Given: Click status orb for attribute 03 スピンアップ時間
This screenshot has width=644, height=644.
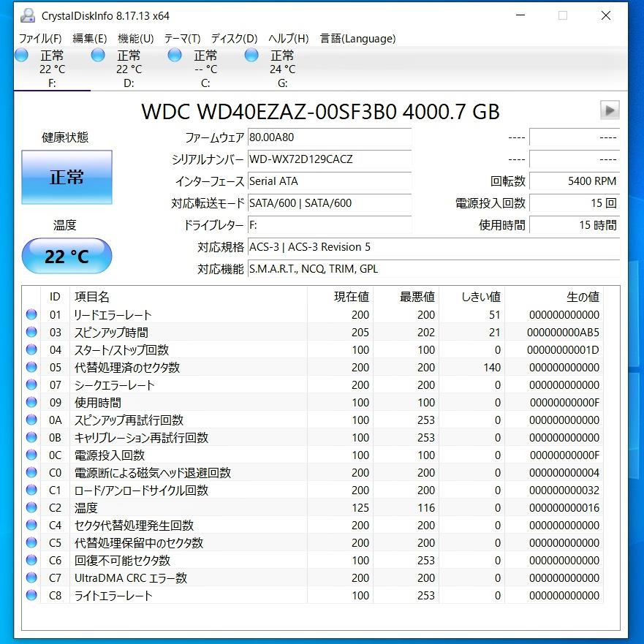Looking at the screenshot, I should [31, 332].
